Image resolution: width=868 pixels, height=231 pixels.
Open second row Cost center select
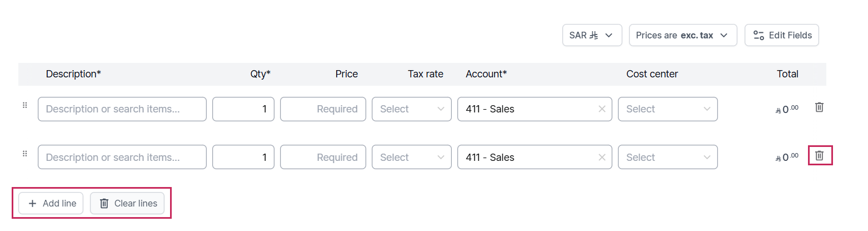click(668, 158)
